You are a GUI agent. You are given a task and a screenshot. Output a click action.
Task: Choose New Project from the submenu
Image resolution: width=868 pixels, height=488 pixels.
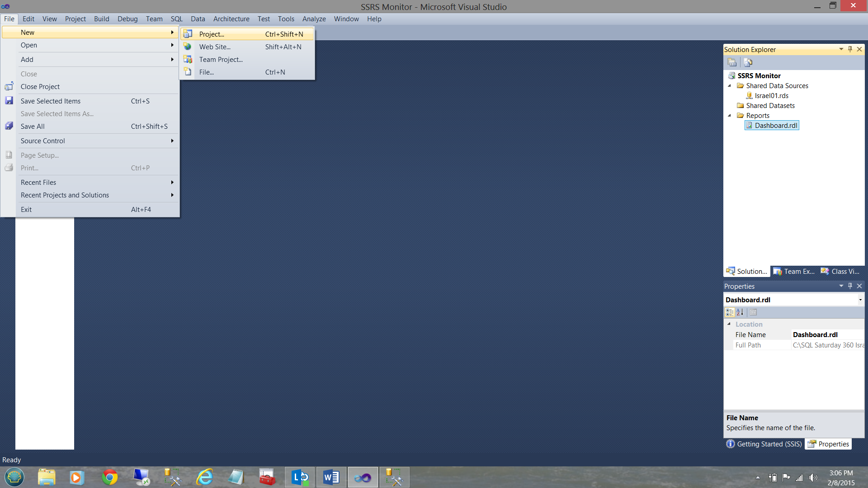point(212,34)
